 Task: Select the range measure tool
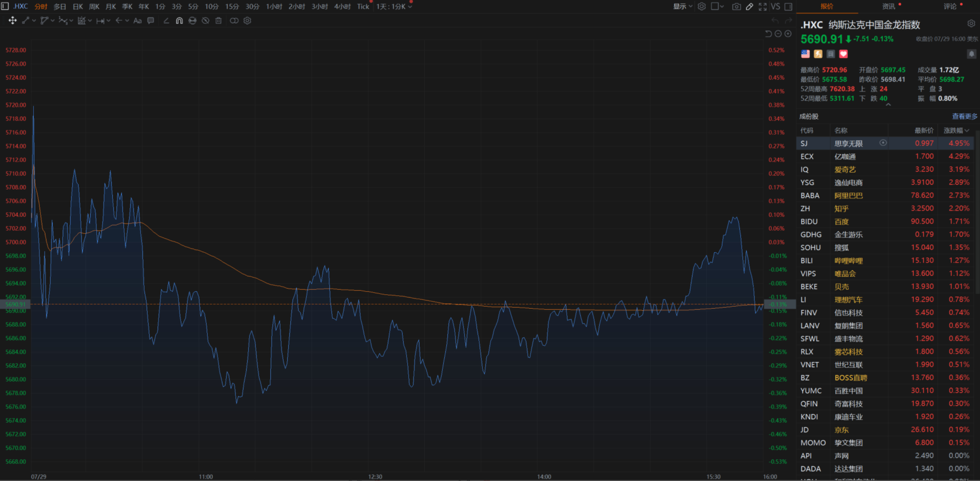click(100, 21)
